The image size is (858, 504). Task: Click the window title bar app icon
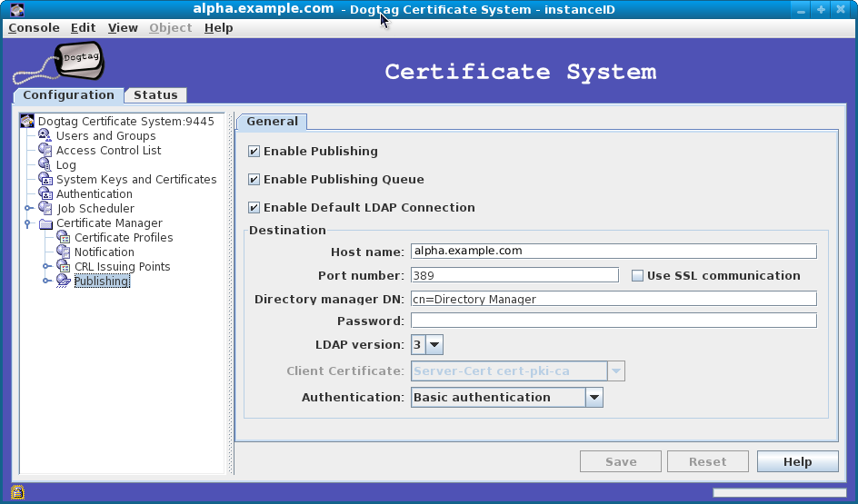coord(17,10)
